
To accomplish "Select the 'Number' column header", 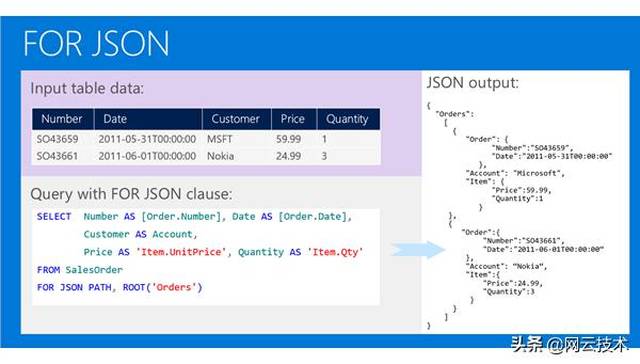I will tap(62, 119).
